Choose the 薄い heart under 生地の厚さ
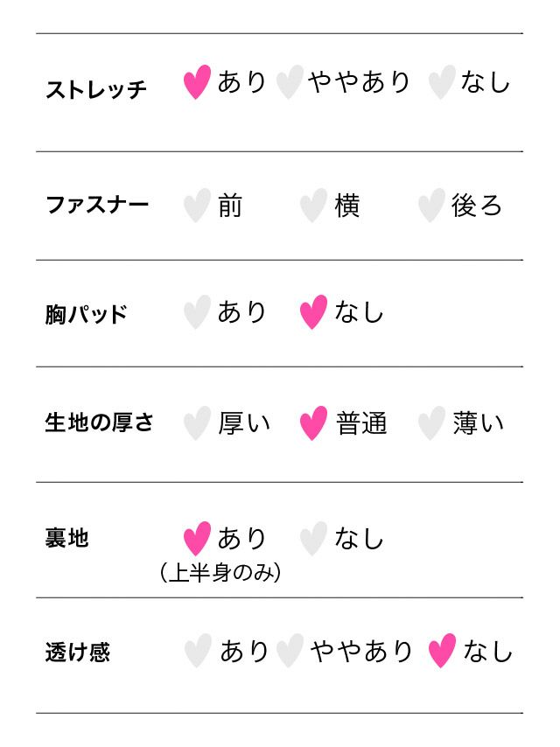Image resolution: width=560 pixels, height=747 pixels. [x=430, y=424]
